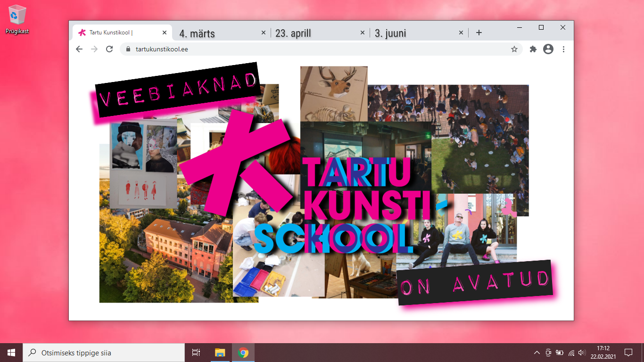Reload the current page
This screenshot has width=644, height=362.
[109, 49]
